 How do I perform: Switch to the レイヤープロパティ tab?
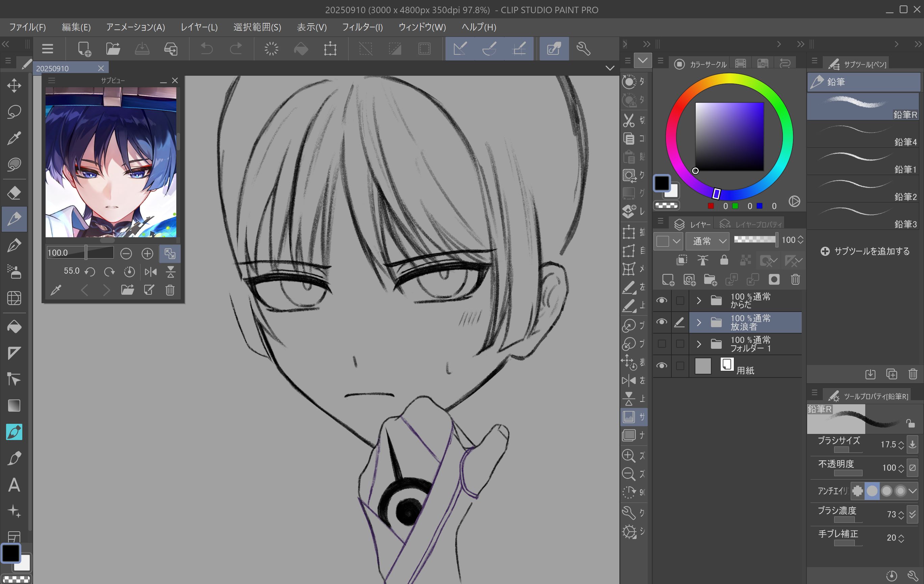coord(751,224)
